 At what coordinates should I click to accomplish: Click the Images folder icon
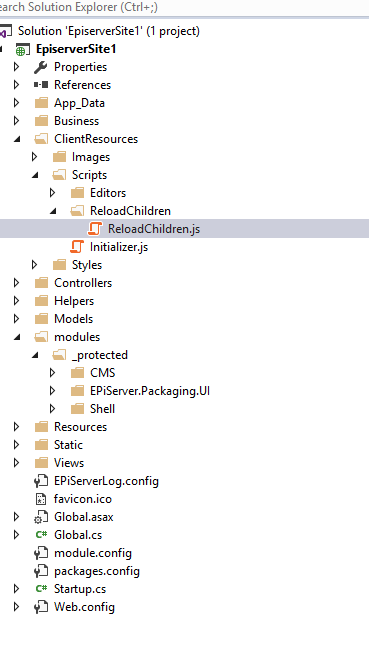click(59, 157)
